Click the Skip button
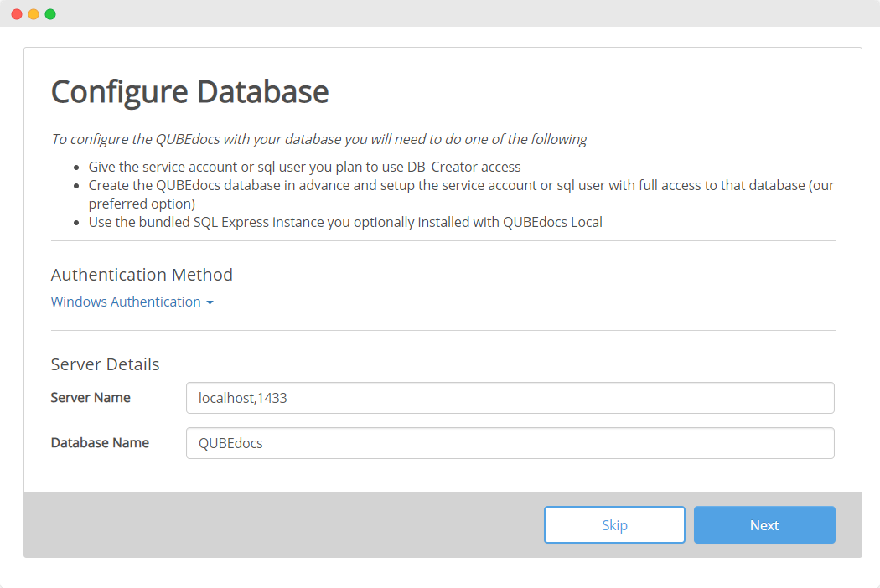The width and height of the screenshot is (880, 588). point(614,525)
